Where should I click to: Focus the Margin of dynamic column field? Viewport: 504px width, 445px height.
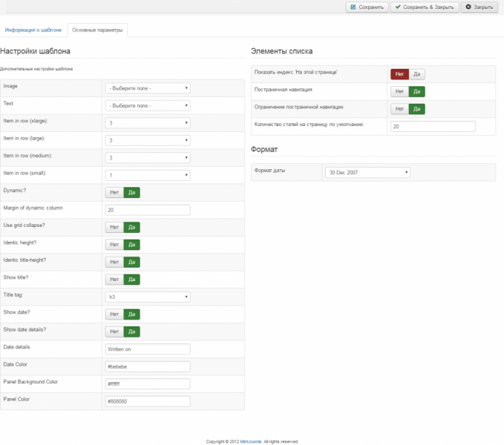[x=148, y=210]
